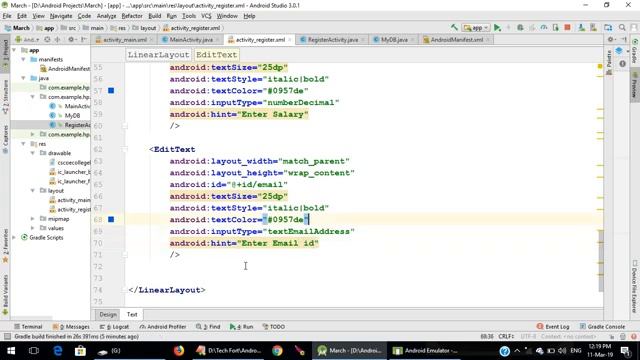Screen dimensions: 640x360
Task: Open the Android view selector dropdown
Action: (x=27, y=40)
